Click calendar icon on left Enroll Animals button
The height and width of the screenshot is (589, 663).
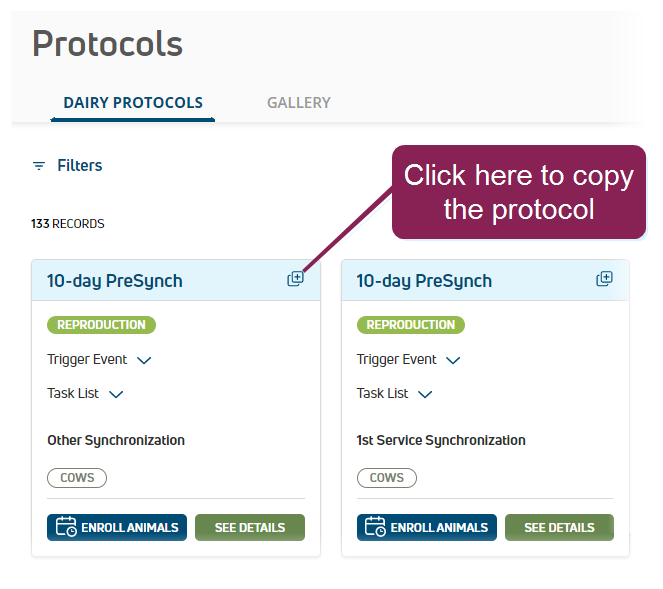(66, 527)
